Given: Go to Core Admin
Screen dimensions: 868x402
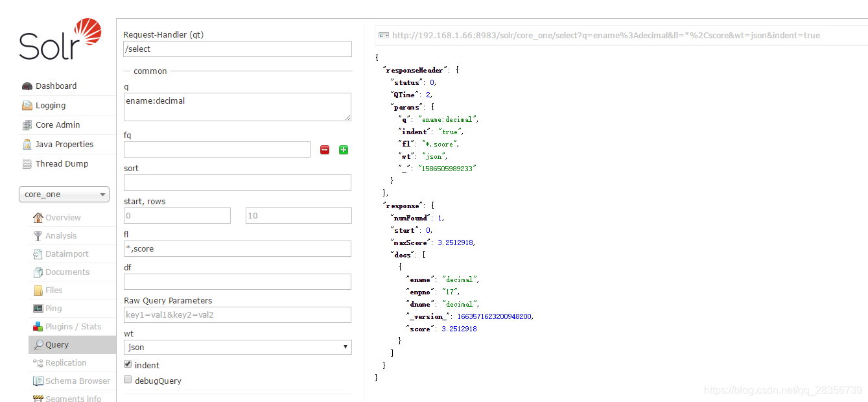Looking at the screenshot, I should point(58,124).
